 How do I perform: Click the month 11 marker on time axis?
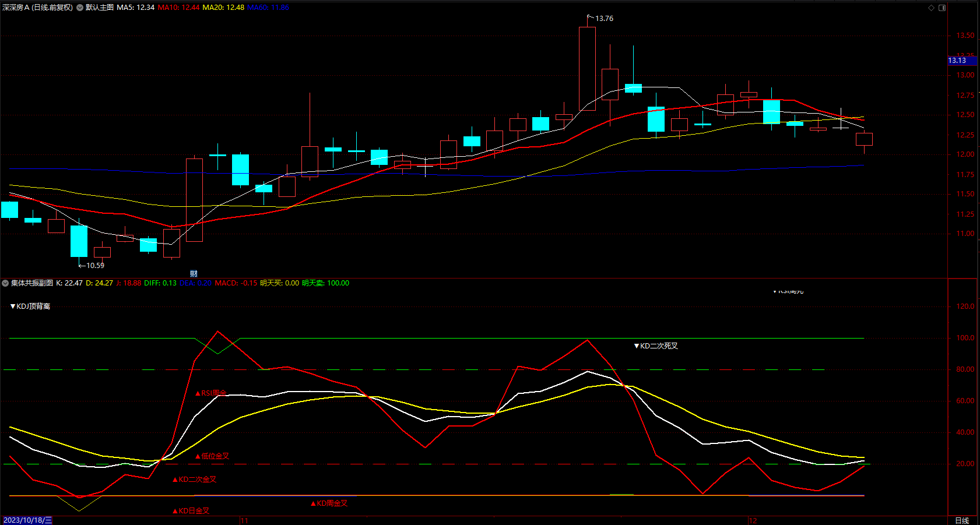click(x=244, y=520)
